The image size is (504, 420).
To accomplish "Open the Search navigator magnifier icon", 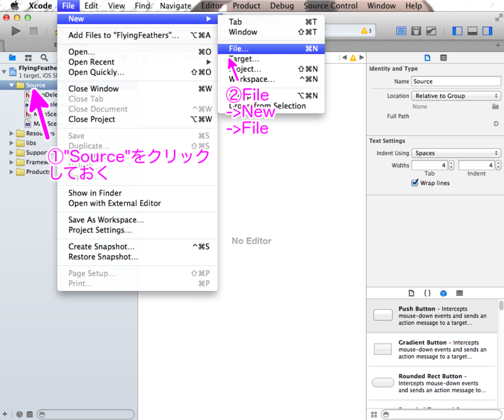I will (x=44, y=58).
